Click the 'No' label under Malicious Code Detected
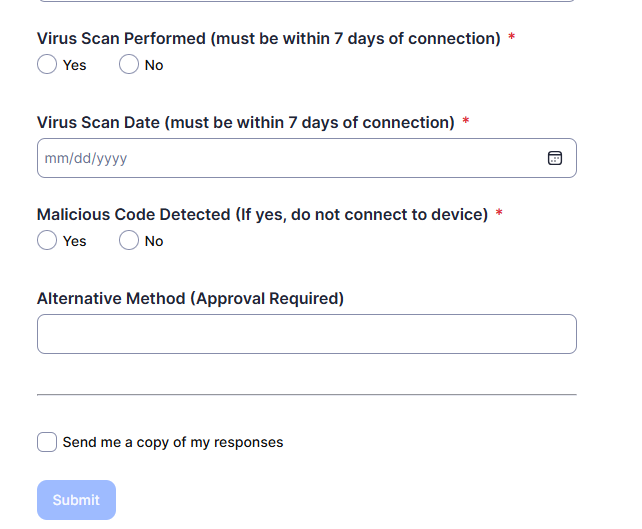This screenshot has width=642, height=529. [x=154, y=241]
